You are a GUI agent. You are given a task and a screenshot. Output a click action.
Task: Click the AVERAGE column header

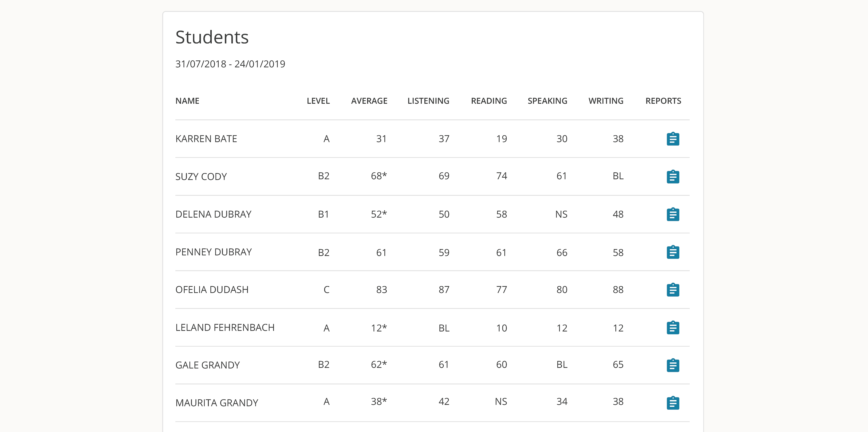click(x=369, y=101)
